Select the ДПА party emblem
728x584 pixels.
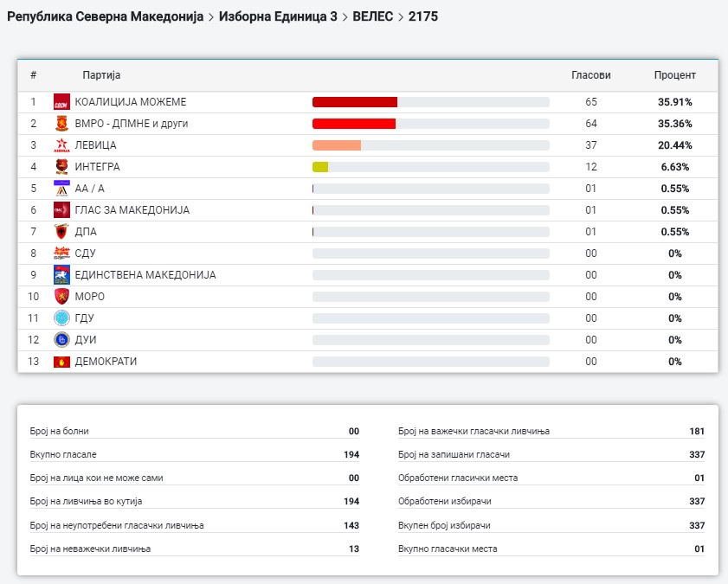[x=61, y=232]
